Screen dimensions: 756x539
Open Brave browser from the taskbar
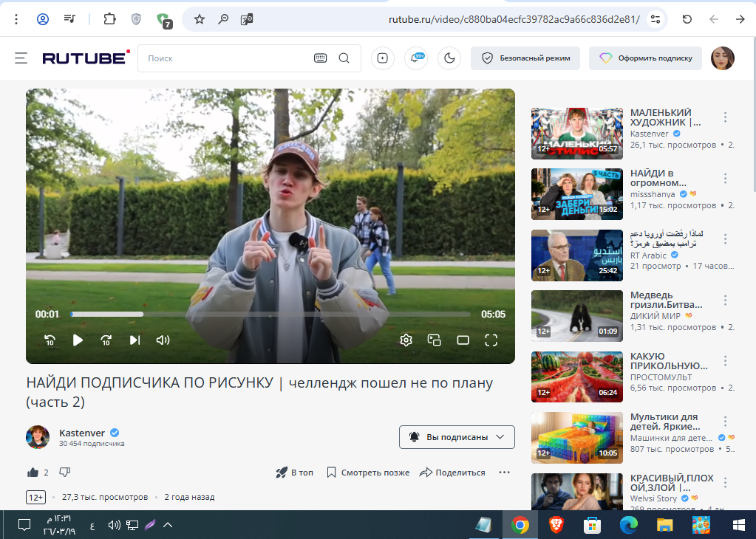tap(556, 525)
